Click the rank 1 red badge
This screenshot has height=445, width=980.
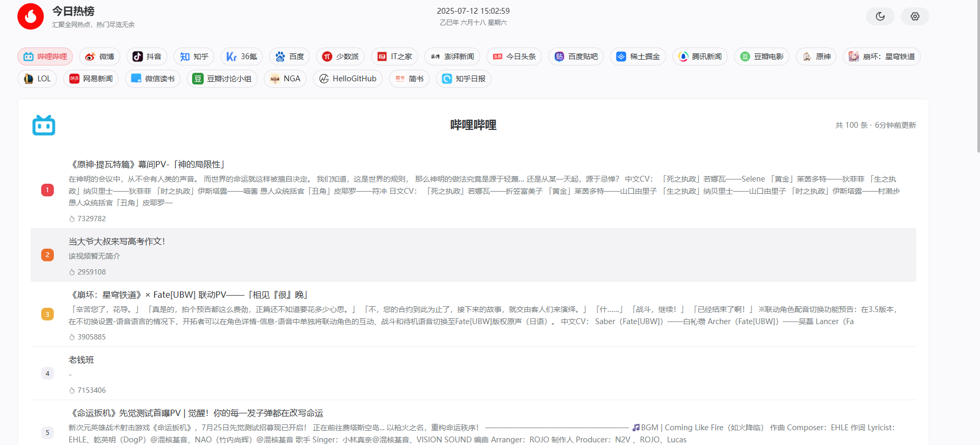tap(47, 190)
